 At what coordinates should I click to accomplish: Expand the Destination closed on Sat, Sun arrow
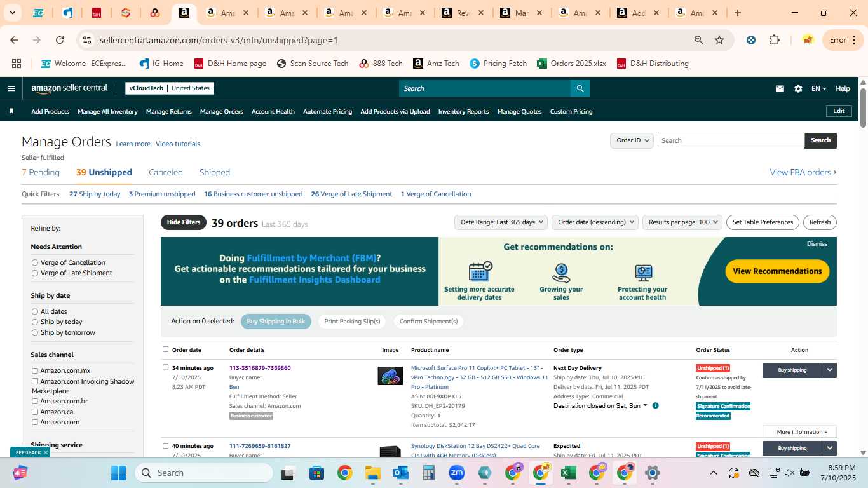click(645, 405)
